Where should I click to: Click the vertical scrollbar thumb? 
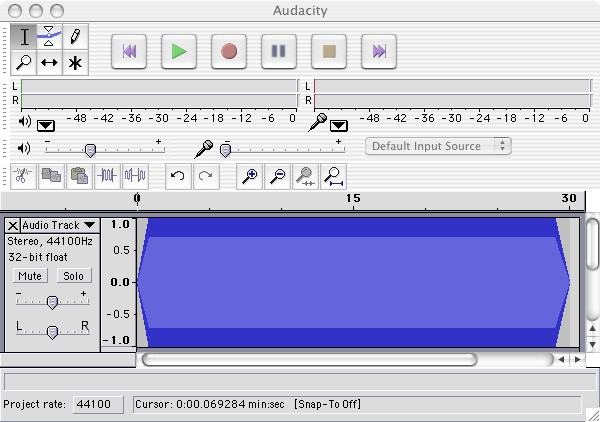pyautogui.click(x=592, y=244)
